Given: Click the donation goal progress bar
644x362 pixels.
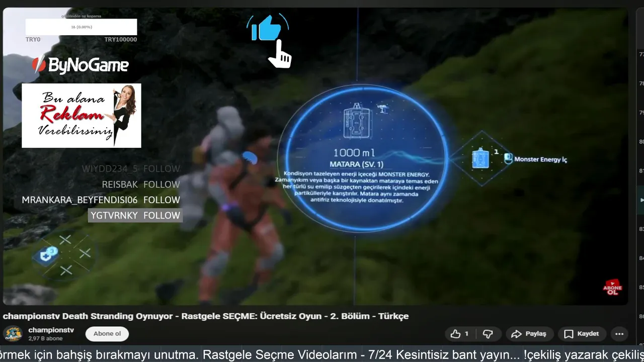Looking at the screenshot, I should coord(81,27).
